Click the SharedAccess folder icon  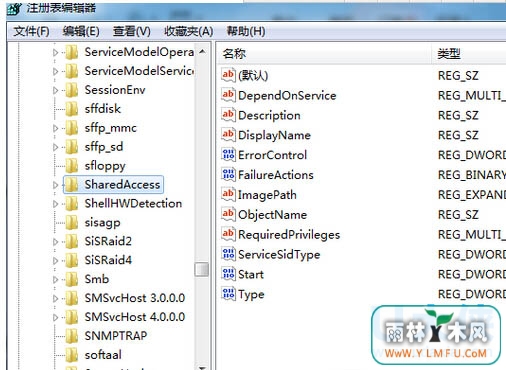(x=72, y=185)
